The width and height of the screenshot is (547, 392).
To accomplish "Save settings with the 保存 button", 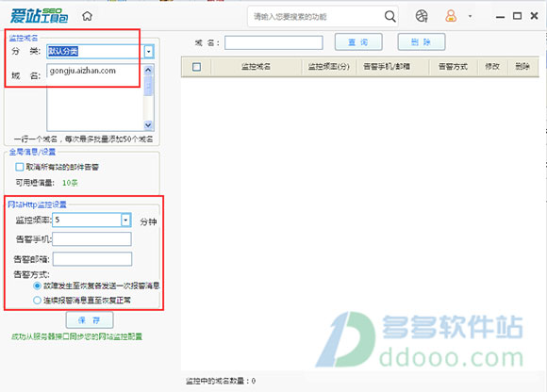I will (90, 319).
